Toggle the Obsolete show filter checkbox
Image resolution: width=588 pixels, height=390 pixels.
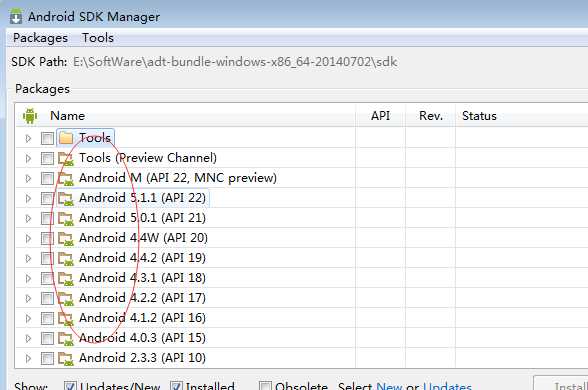(266, 386)
